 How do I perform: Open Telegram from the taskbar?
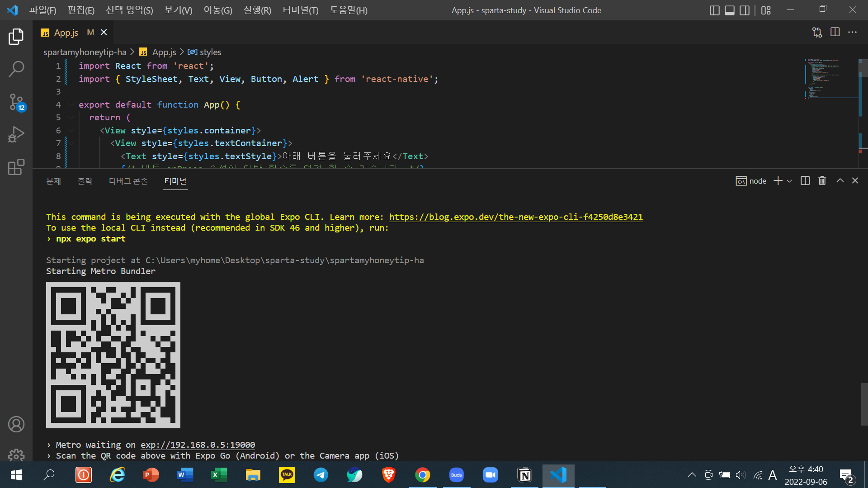click(321, 475)
